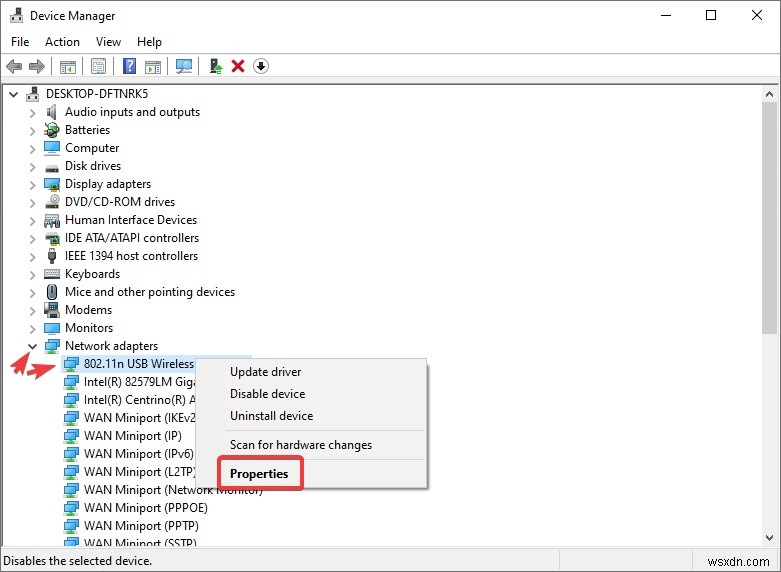Toggle the action pane toolbar icon

(153, 66)
